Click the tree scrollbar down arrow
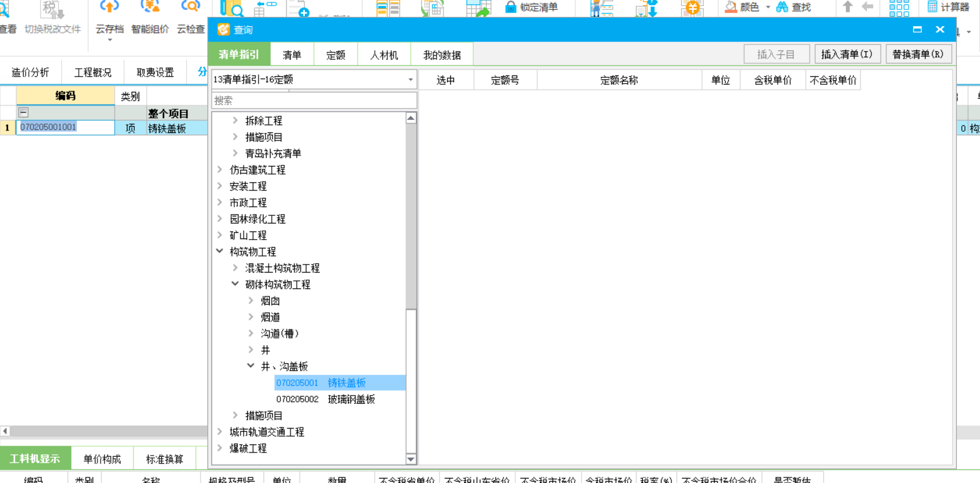Image resolution: width=980 pixels, height=483 pixels. pos(410,459)
